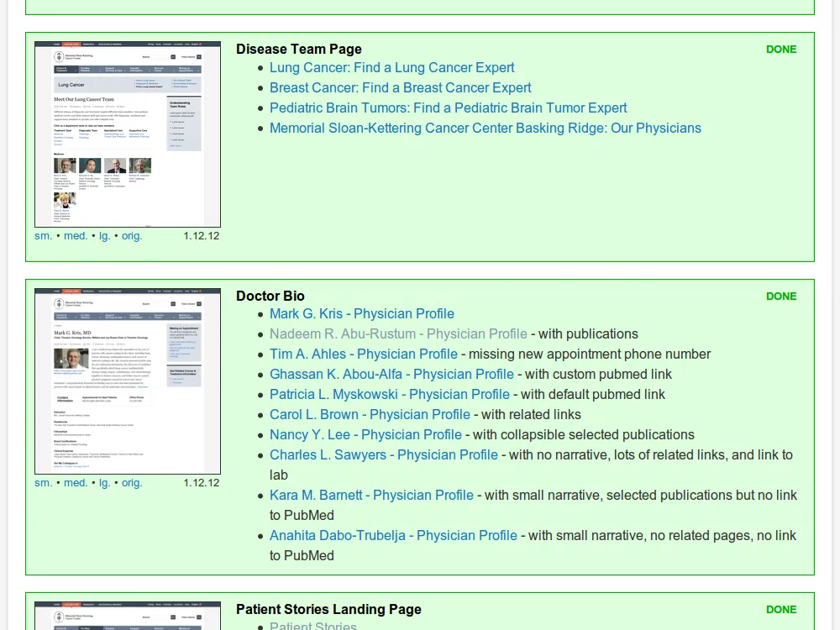Open Breast Cancer: Find a Breast Cancer Expert
The width and height of the screenshot is (840, 630).
pos(400,87)
